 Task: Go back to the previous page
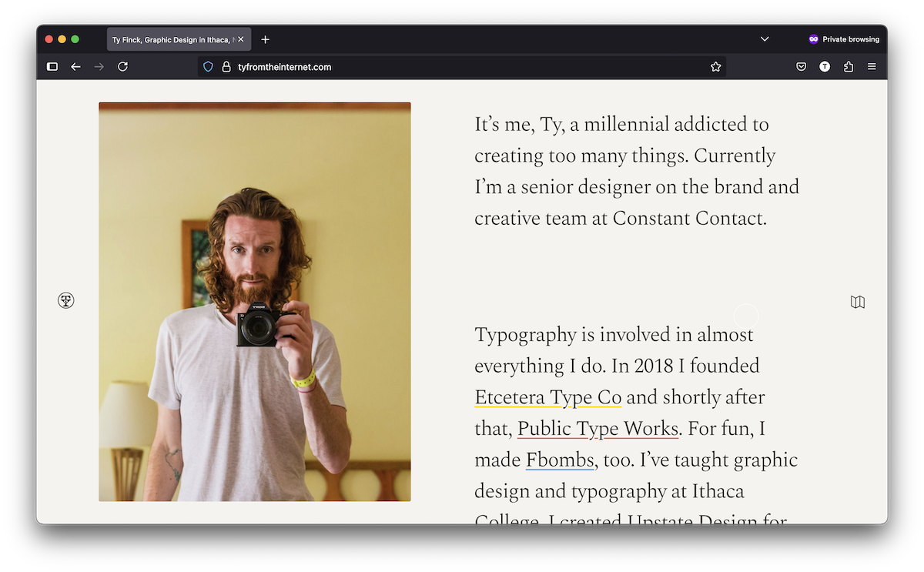click(75, 67)
